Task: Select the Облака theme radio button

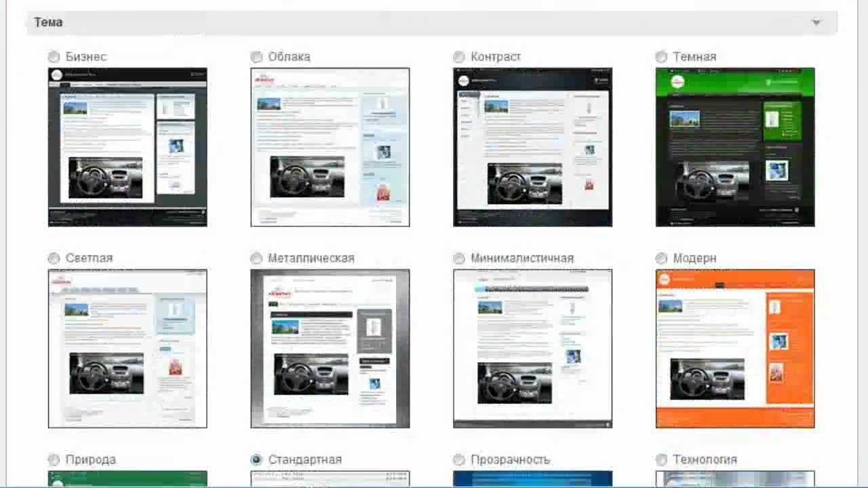Action: (256, 57)
